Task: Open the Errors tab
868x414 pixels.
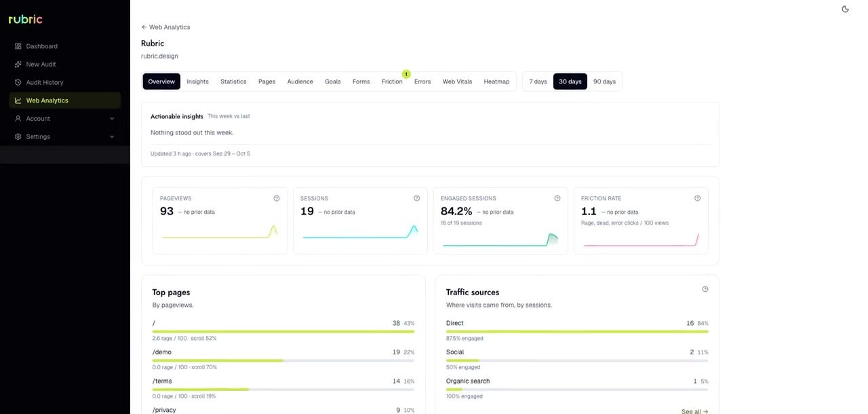Action: click(422, 81)
